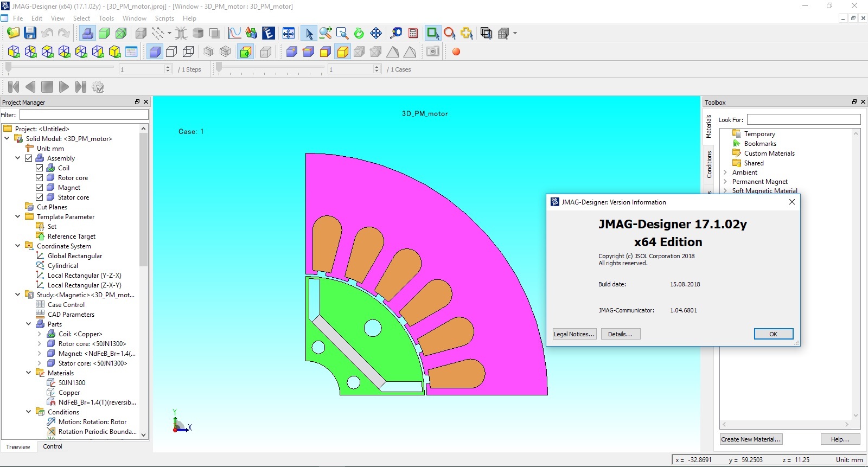868x467 pixels.
Task: Open the Tools menu
Action: 106,18
